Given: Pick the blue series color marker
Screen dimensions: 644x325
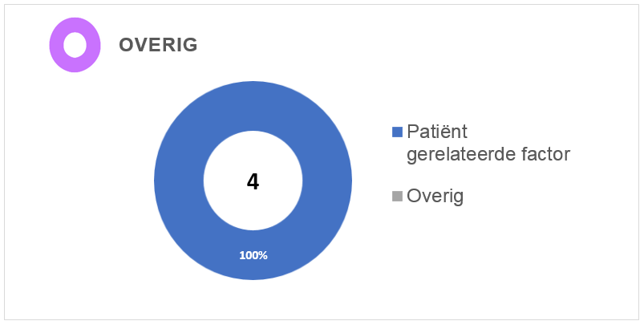Looking at the screenshot, I should (x=397, y=132).
